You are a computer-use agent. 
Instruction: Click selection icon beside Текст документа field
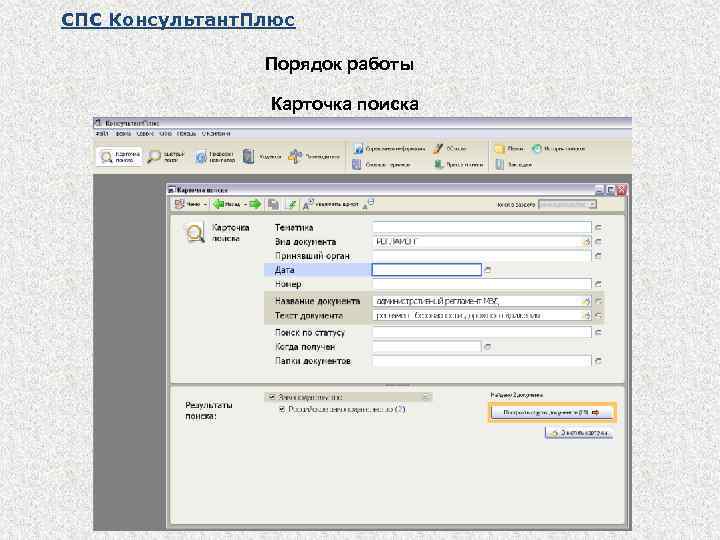click(x=598, y=315)
